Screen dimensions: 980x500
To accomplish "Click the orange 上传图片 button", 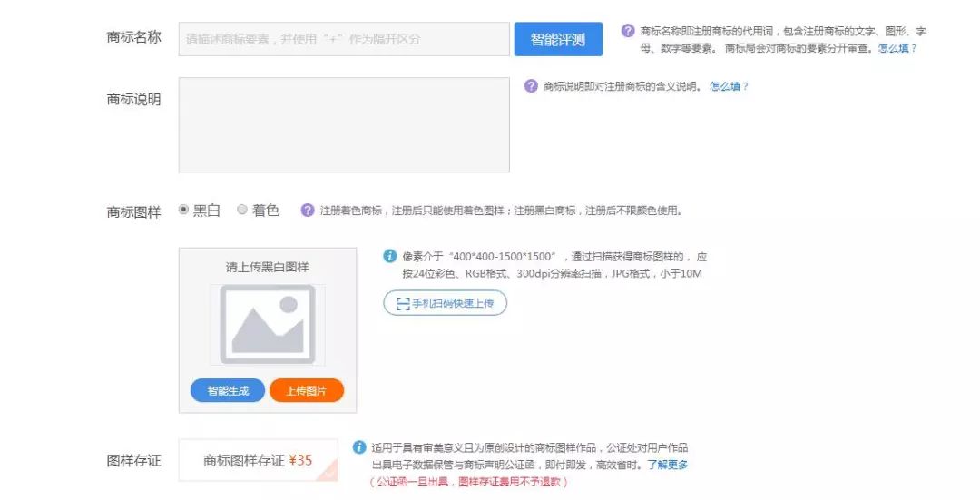I will (x=307, y=390).
